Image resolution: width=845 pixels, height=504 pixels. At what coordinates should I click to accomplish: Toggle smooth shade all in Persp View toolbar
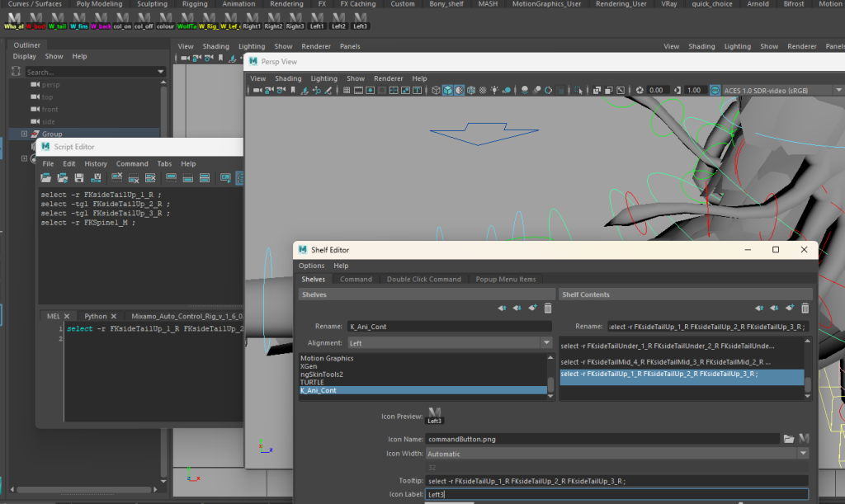pos(448,91)
